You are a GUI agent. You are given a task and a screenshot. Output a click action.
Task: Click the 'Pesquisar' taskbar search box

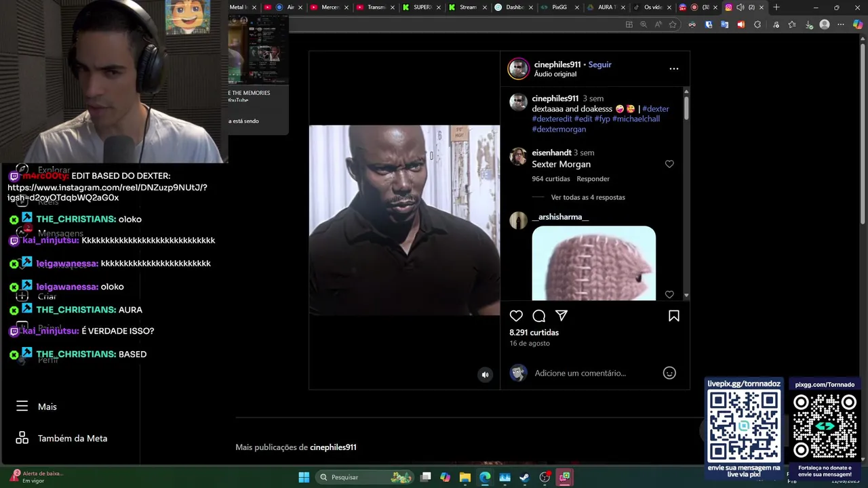point(365,477)
